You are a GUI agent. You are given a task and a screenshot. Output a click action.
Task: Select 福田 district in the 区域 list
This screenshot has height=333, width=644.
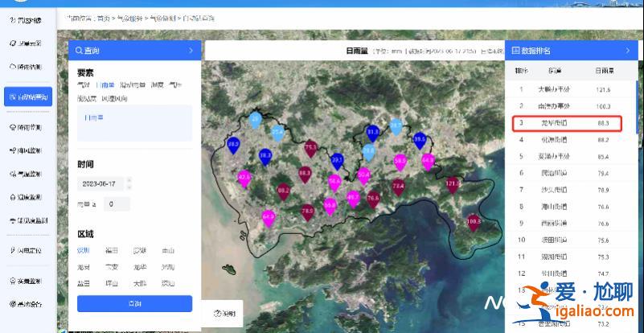pos(112,250)
